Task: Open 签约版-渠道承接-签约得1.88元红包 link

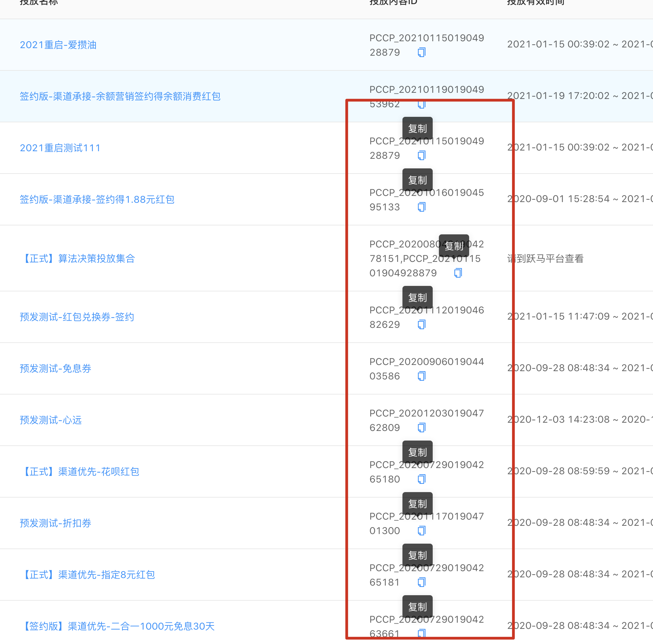Action: [x=97, y=199]
